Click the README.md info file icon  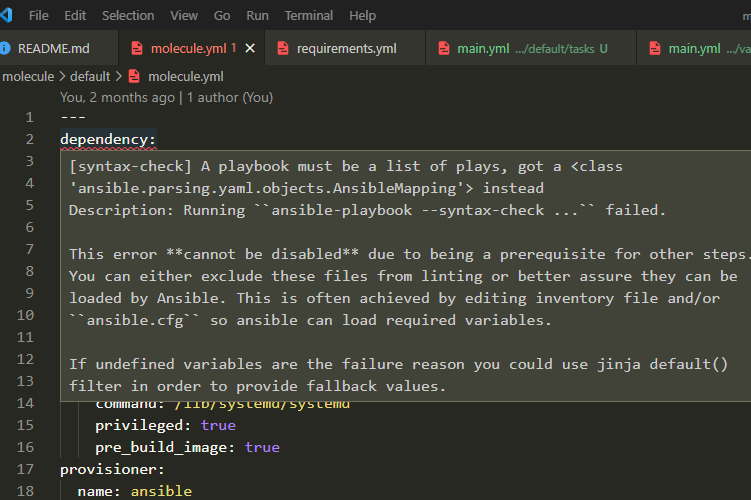point(5,48)
